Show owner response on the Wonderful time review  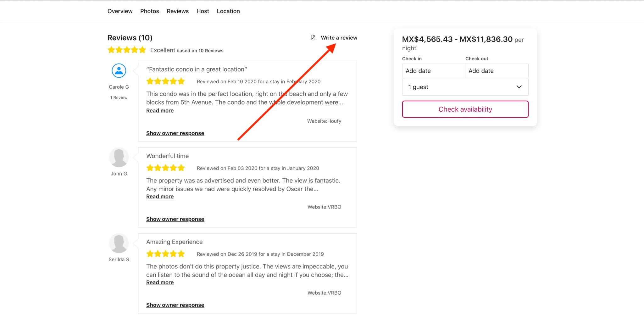175,219
